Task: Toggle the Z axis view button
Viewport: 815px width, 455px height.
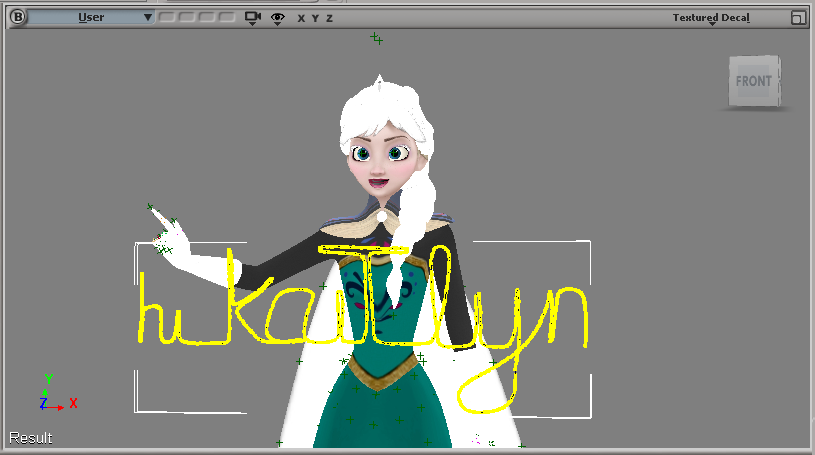Action: 329,18
